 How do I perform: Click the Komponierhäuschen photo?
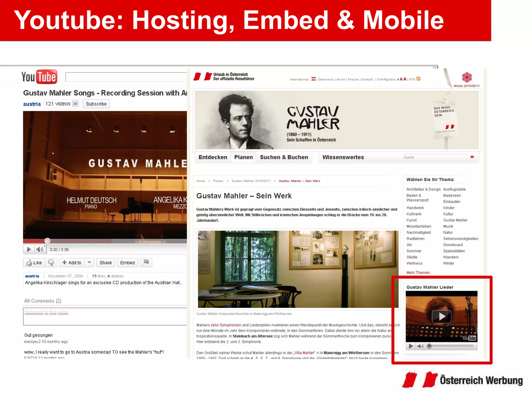(x=298, y=269)
